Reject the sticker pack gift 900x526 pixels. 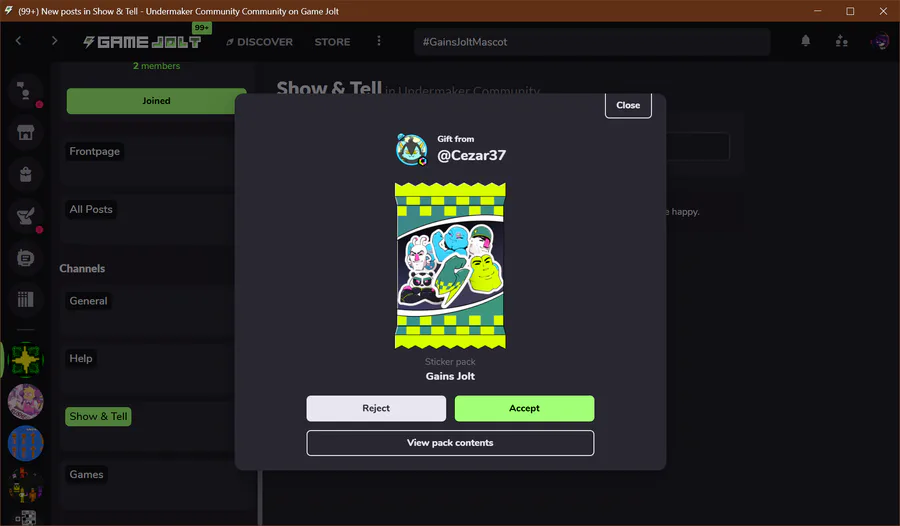click(x=376, y=408)
